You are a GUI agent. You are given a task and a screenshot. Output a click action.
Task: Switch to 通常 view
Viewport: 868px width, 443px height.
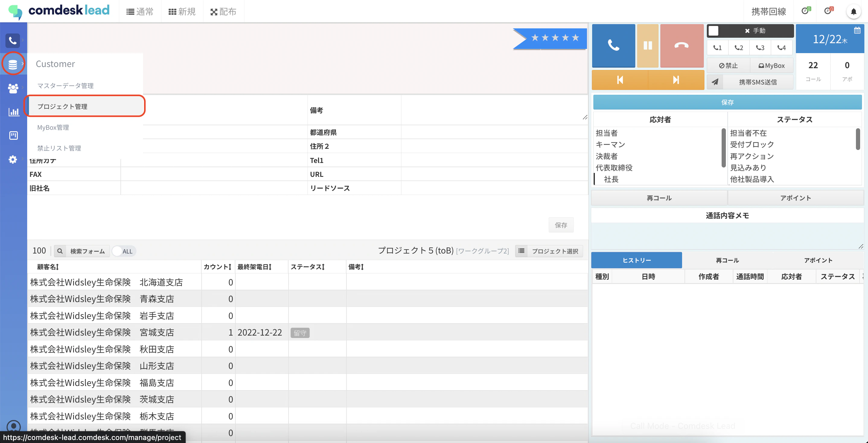[140, 12]
